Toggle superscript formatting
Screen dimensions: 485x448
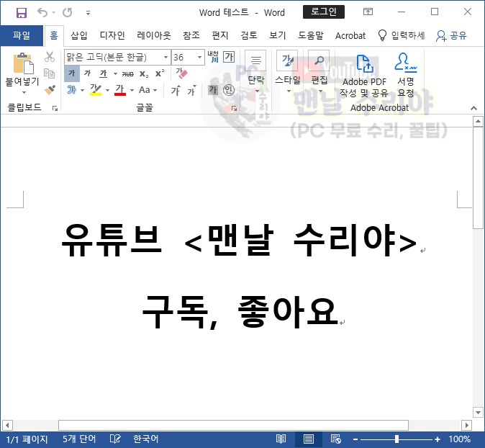[160, 73]
